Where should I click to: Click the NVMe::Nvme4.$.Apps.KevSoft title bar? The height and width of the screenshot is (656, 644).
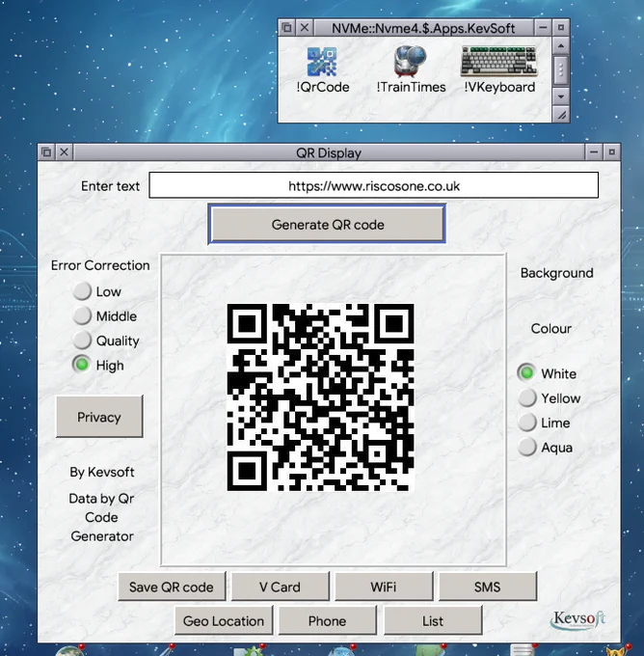(x=423, y=28)
